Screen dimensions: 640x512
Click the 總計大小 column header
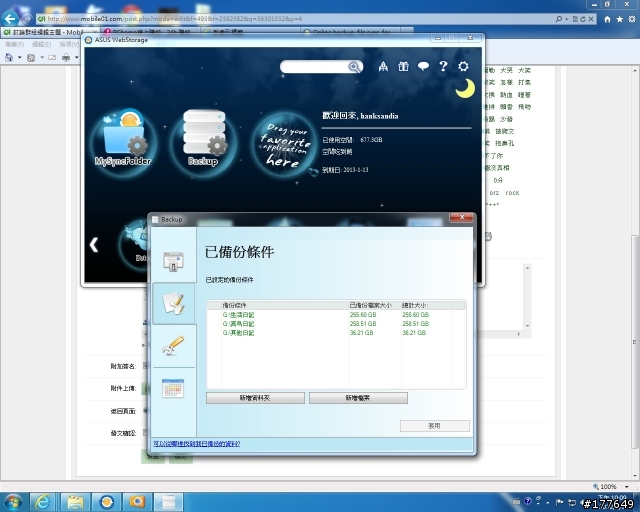pos(427,305)
